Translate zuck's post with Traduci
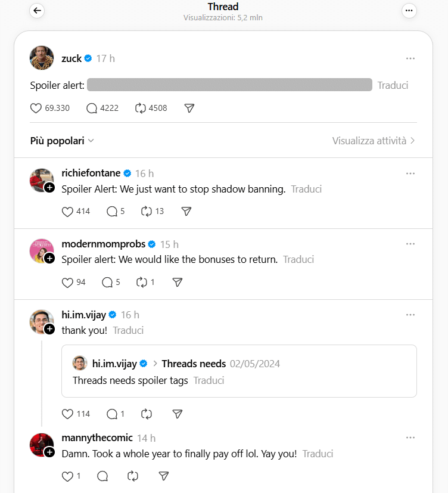Viewport: 448px width, 493px height. click(x=393, y=85)
